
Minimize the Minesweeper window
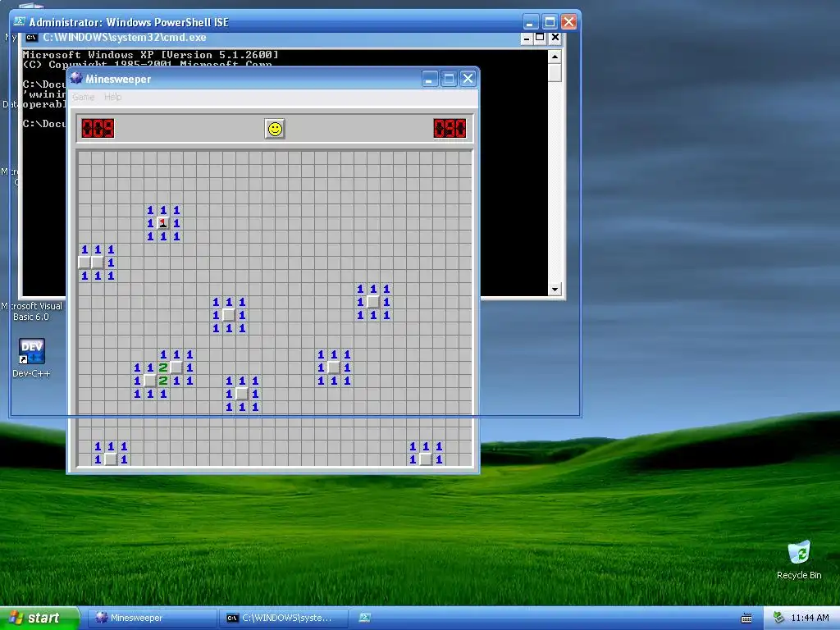430,79
